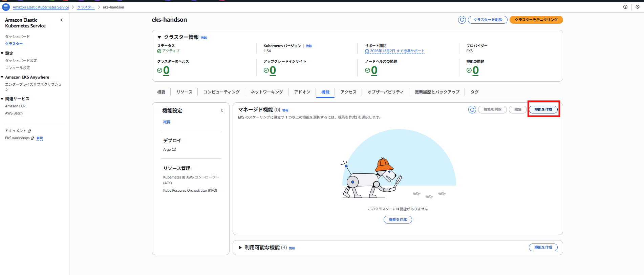This screenshot has width=644, height=275.
Task: Click the クラスターをモニタリング button
Action: tap(536, 20)
